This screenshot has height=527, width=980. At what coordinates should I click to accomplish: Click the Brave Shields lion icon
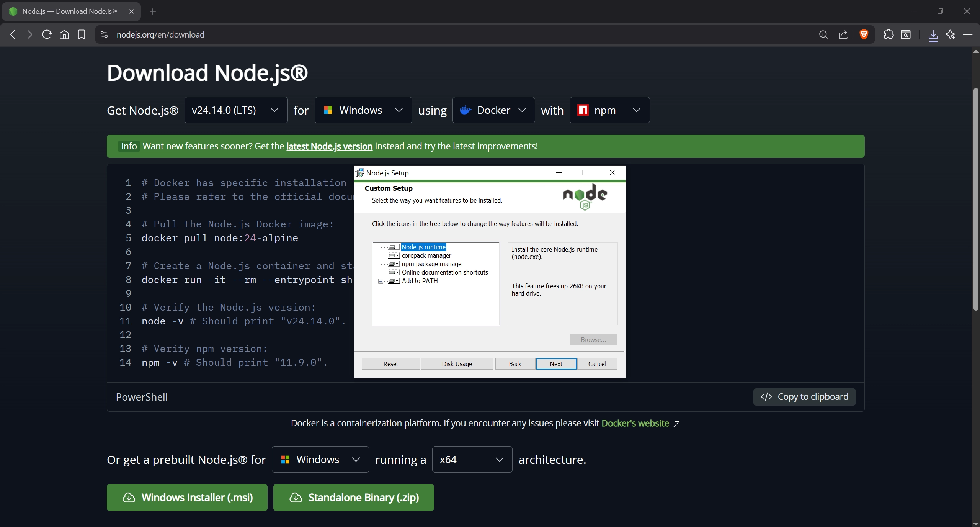pyautogui.click(x=864, y=34)
